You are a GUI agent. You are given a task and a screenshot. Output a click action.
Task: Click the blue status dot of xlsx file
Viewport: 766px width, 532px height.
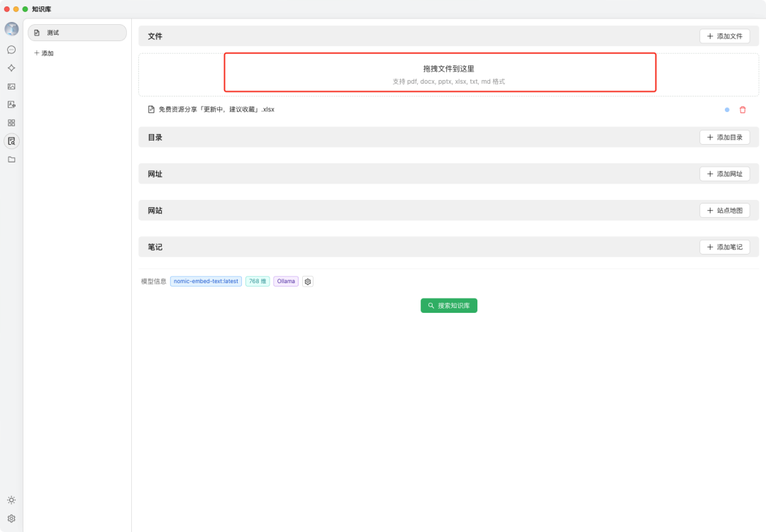[x=727, y=110]
